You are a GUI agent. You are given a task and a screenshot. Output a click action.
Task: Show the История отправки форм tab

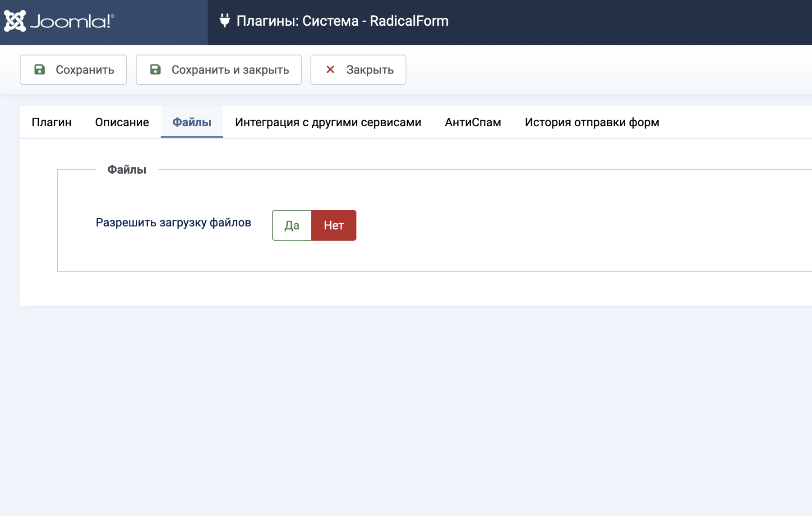pos(592,122)
